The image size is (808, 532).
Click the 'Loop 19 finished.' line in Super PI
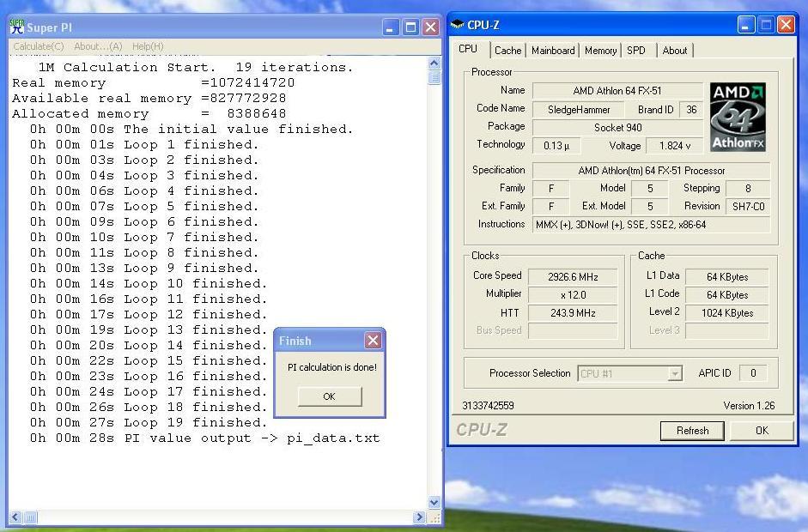[x=149, y=423]
